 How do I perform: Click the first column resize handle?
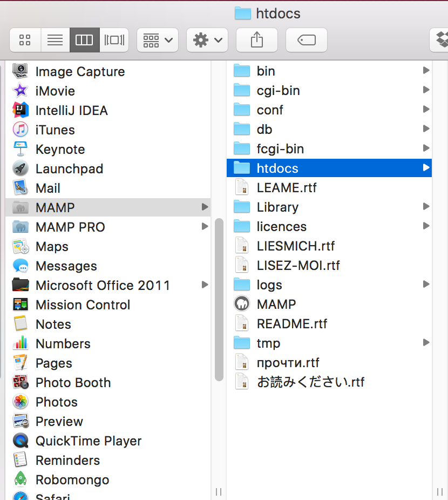tap(219, 492)
